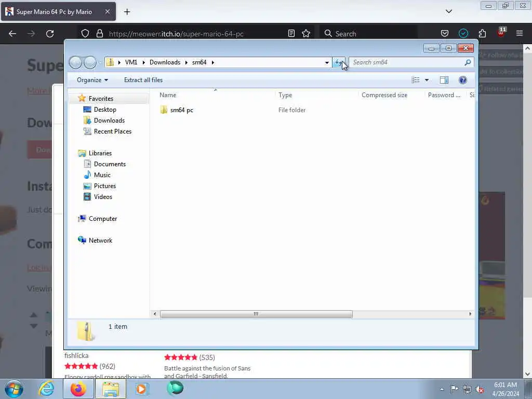Open Explorer help icon
The image size is (532, 399).
click(462, 80)
